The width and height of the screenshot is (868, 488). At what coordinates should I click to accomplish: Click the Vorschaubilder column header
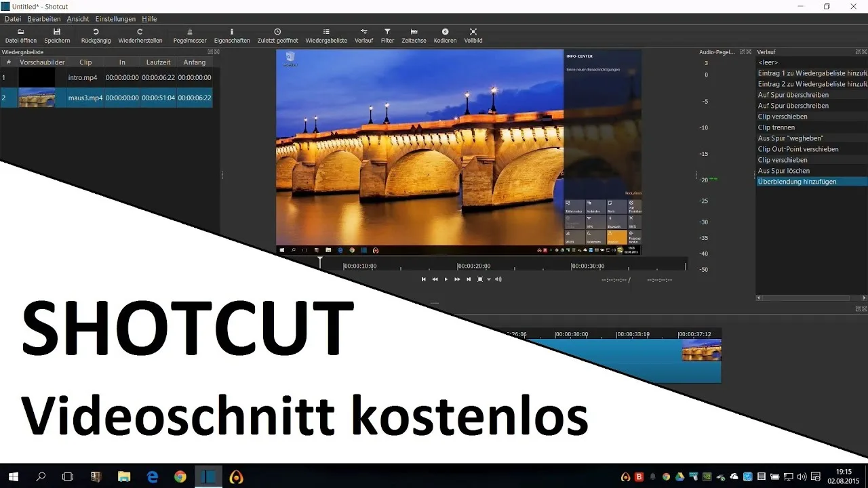42,62
